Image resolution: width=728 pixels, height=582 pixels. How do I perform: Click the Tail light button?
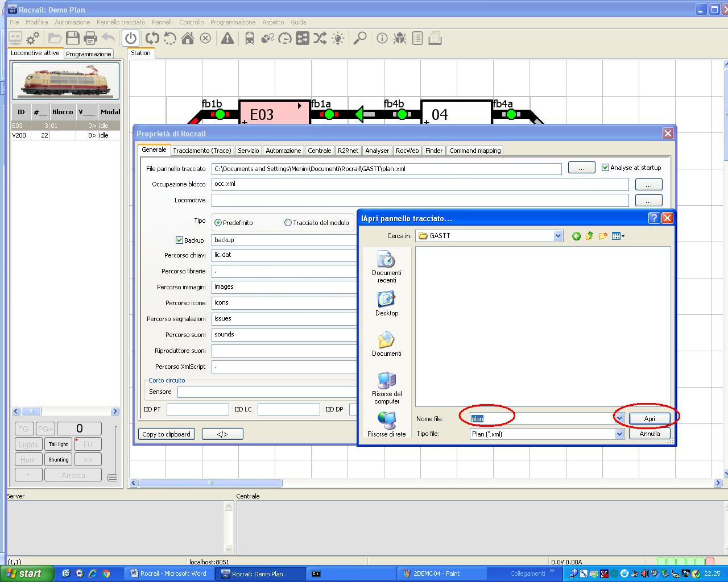click(x=58, y=444)
